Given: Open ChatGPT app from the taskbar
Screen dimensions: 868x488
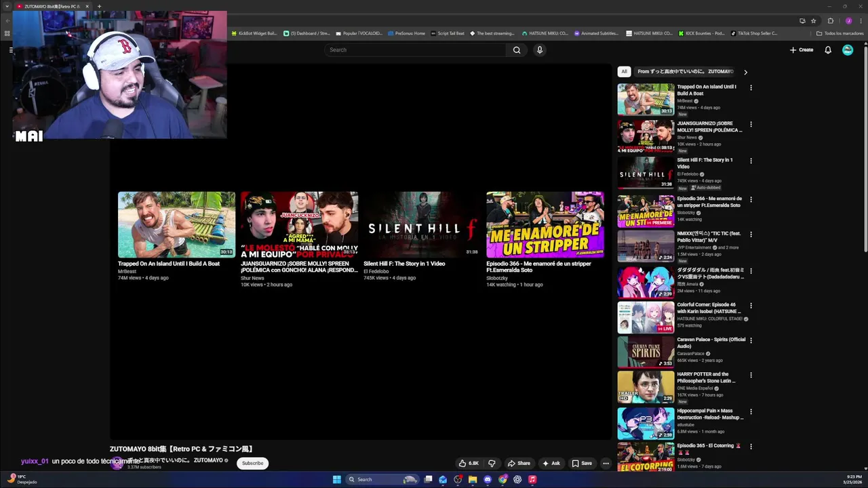Looking at the screenshot, I should (517, 479).
